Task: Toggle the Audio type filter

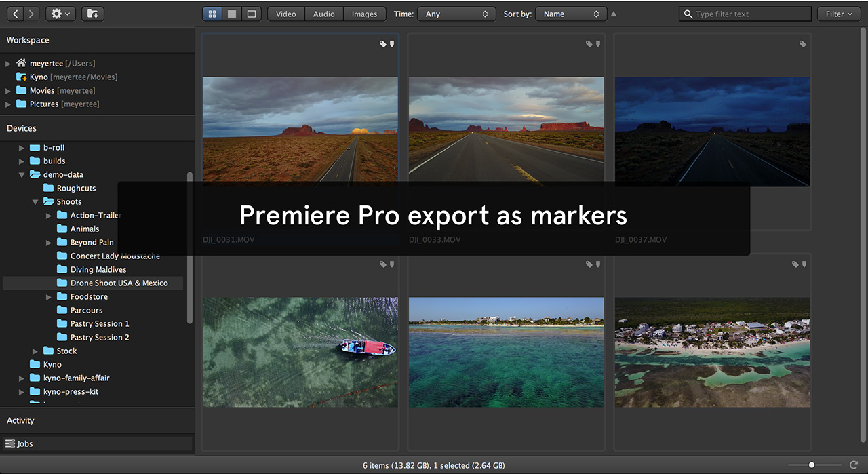Action: (323, 14)
